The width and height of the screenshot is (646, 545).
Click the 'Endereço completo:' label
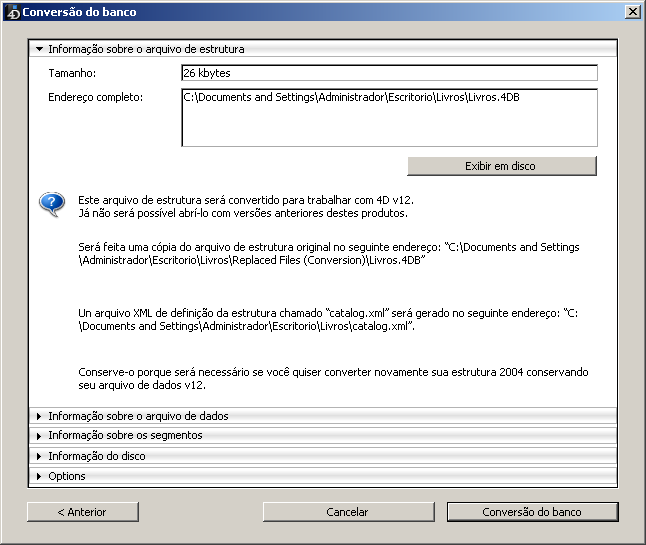(96, 97)
